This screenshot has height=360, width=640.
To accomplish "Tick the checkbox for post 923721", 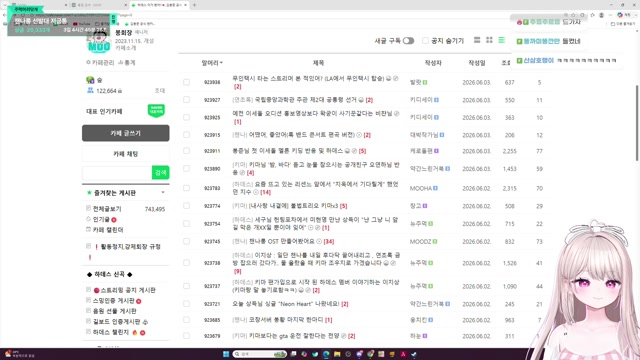I will (x=187, y=304).
